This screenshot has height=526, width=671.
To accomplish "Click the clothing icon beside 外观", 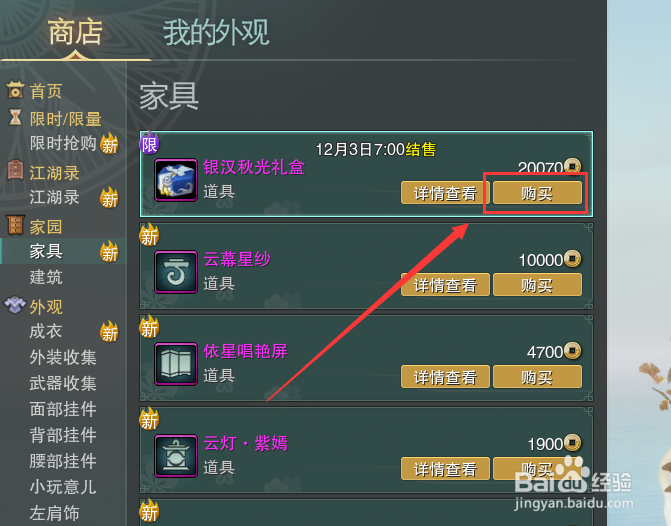I will (x=15, y=305).
